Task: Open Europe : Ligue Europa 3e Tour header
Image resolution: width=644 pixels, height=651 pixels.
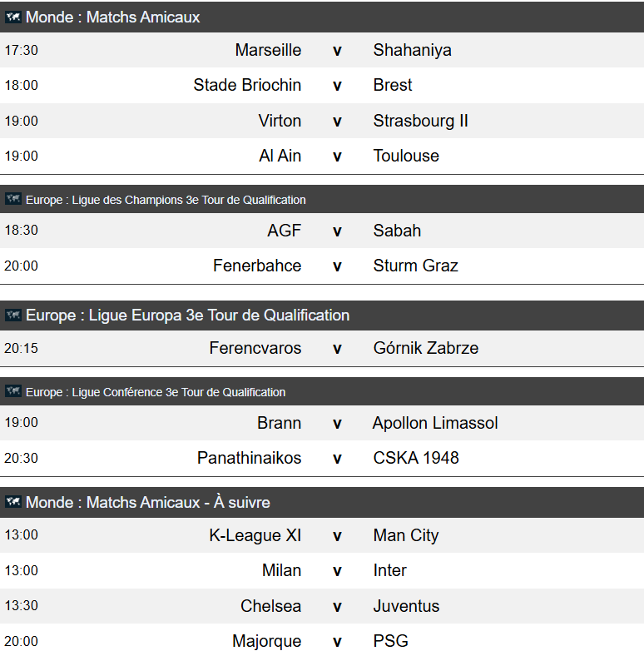Action: coord(322,316)
